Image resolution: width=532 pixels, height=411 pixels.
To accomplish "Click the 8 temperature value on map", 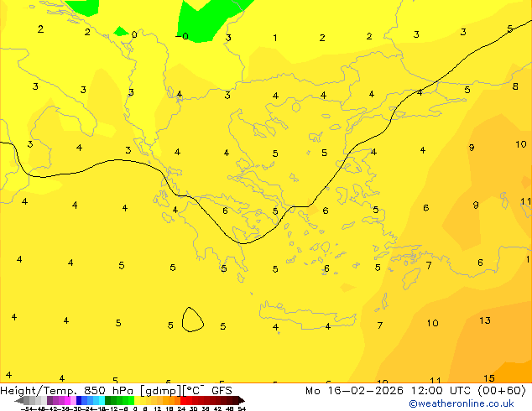I will point(515,86).
